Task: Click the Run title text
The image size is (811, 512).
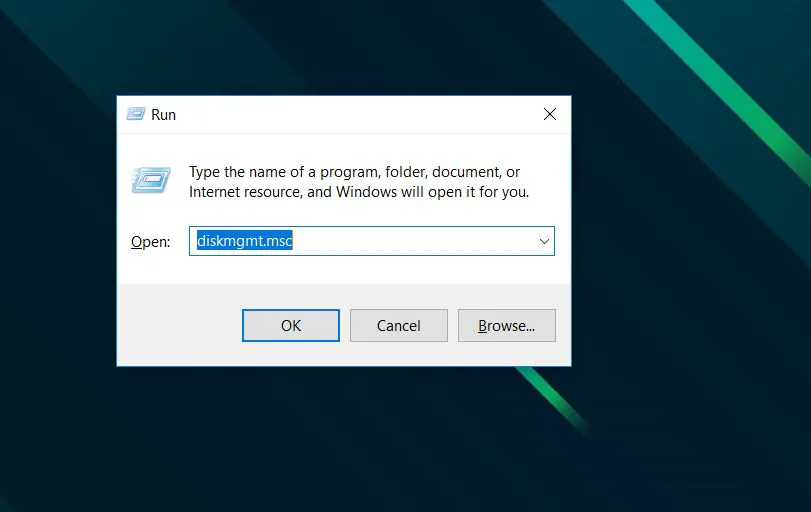Action: [163, 115]
